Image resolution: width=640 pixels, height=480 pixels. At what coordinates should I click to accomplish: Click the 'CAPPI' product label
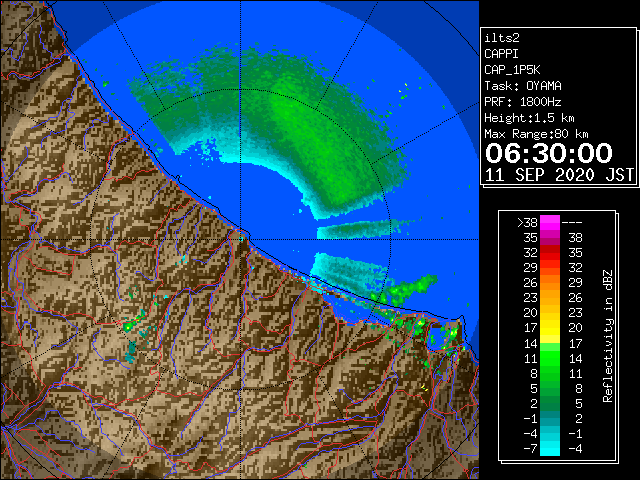tap(501, 54)
